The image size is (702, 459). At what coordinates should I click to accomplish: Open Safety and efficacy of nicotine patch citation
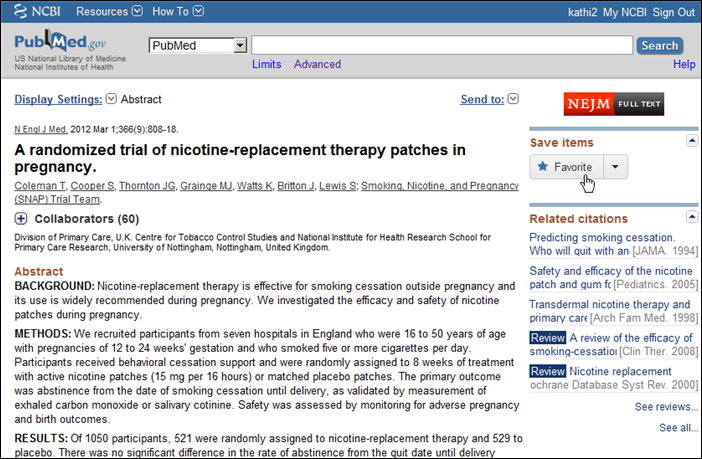tap(611, 278)
